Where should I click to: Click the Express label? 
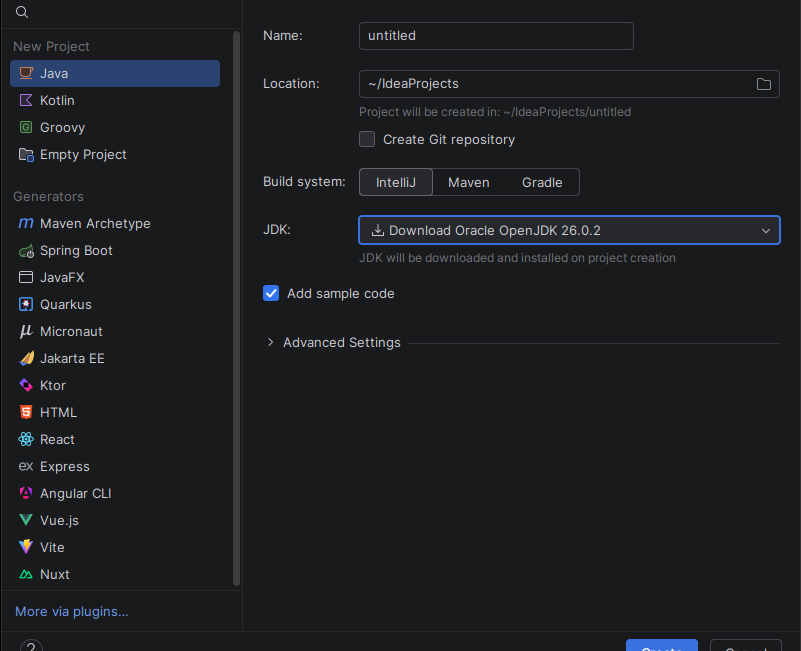pyautogui.click(x=64, y=467)
